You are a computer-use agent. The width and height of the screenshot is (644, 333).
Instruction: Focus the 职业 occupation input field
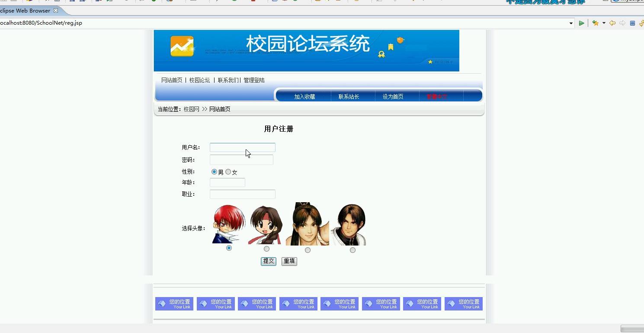click(x=243, y=194)
